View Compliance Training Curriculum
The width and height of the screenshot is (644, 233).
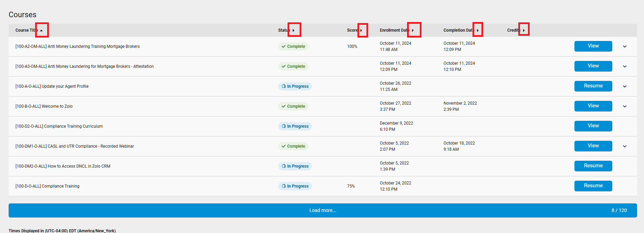(593, 126)
